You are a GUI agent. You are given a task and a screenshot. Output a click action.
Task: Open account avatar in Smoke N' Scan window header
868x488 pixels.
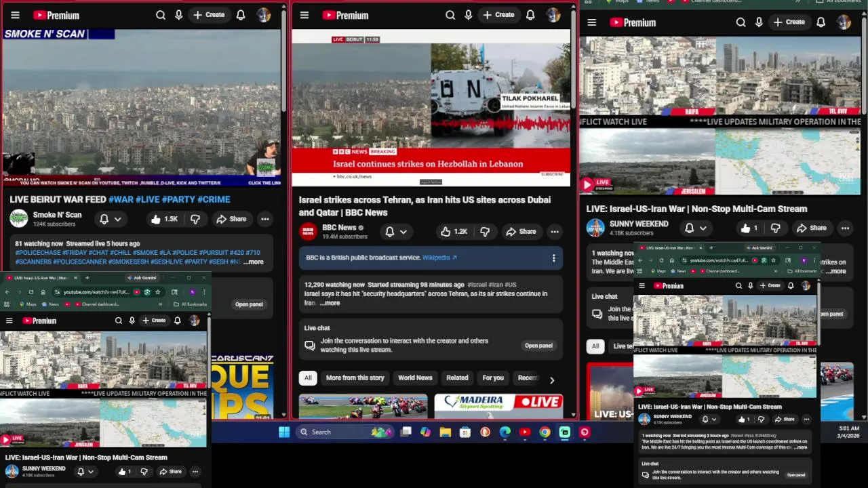(264, 15)
